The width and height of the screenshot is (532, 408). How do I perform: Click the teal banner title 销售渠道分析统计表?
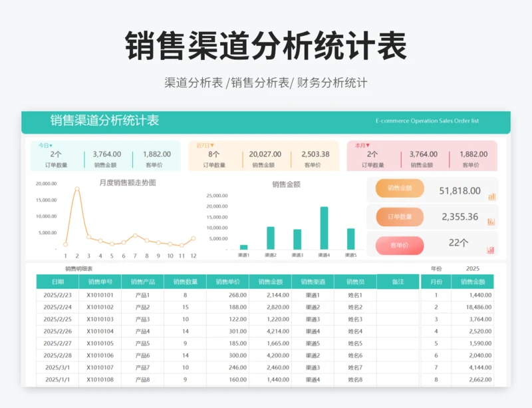pyautogui.click(x=105, y=120)
